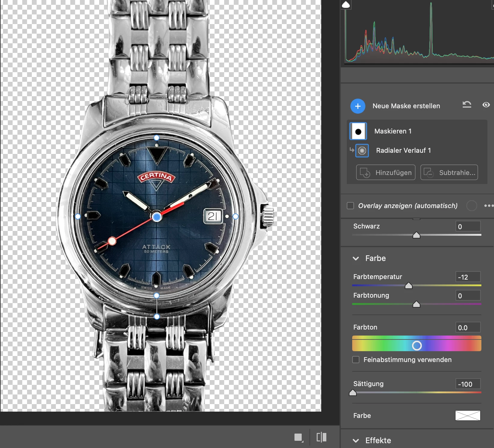Select the Radialer Verlauf 1 entry
The height and width of the screenshot is (448, 494).
[403, 150]
